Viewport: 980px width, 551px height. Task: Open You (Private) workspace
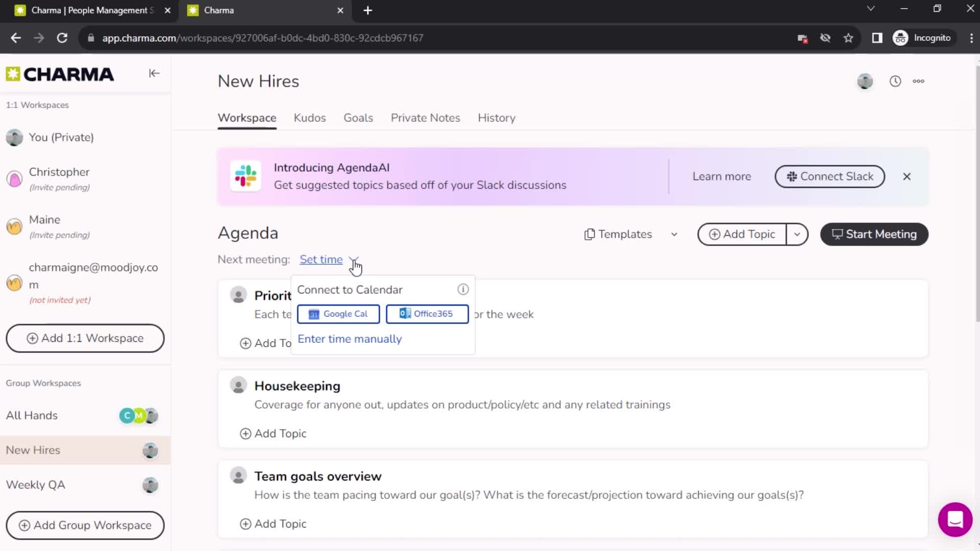tap(85, 137)
